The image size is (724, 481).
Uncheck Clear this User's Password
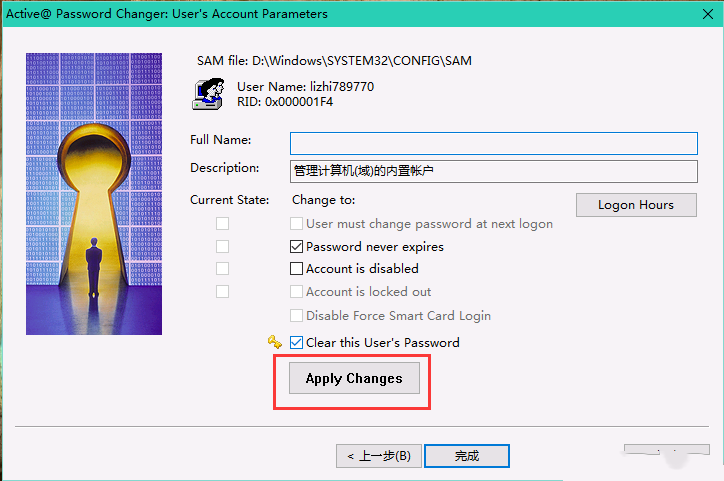point(296,343)
